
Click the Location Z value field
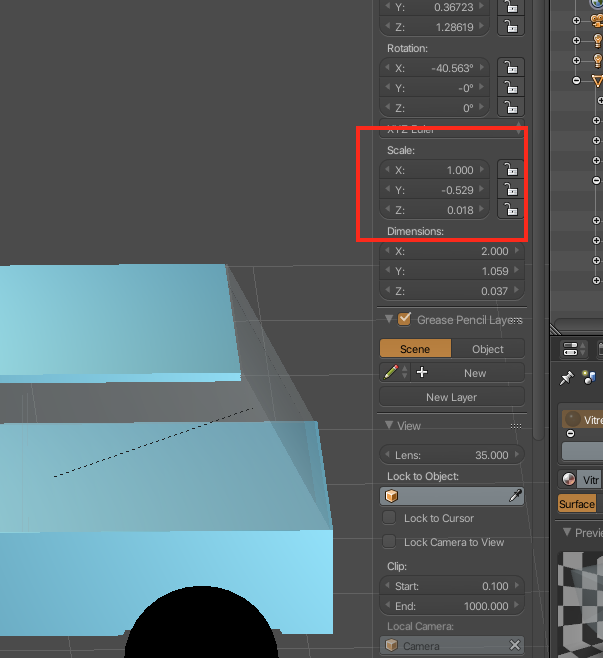(434, 27)
